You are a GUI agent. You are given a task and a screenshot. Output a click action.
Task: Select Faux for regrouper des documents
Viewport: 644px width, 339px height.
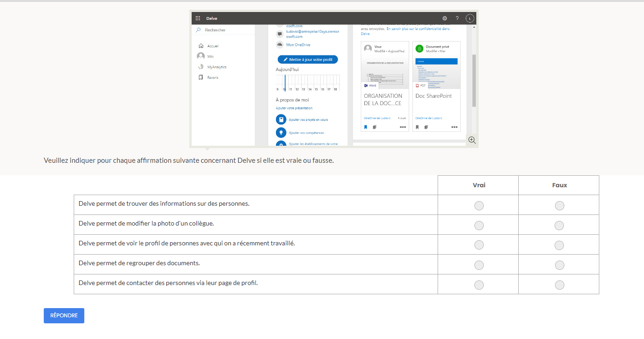[x=559, y=265]
